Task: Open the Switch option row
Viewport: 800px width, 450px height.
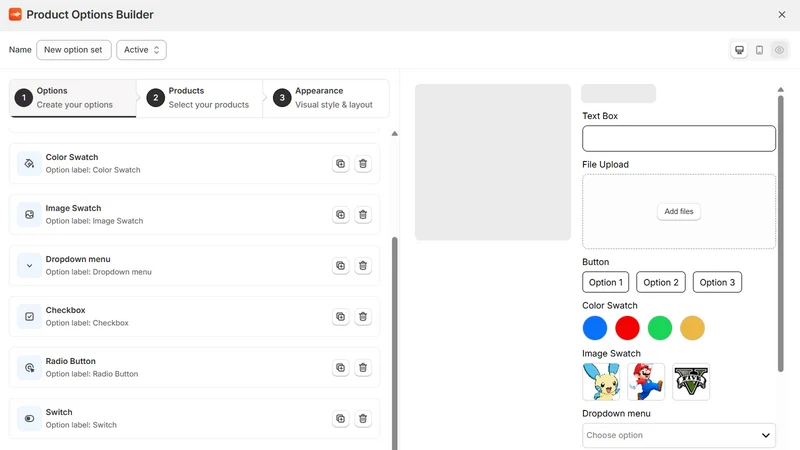Action: click(194, 419)
